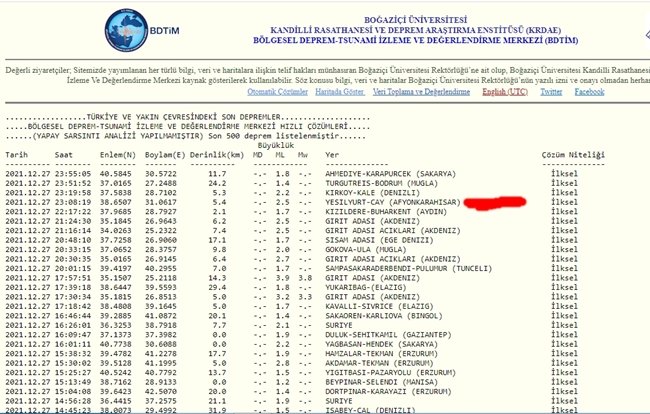Select AHMEDIYE-KARAPURCEK (SAKARYA) location text
Screen dimensions: 650x414
click(390, 174)
